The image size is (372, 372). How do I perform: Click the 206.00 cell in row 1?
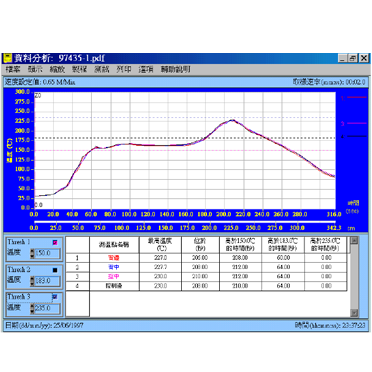tap(200, 258)
